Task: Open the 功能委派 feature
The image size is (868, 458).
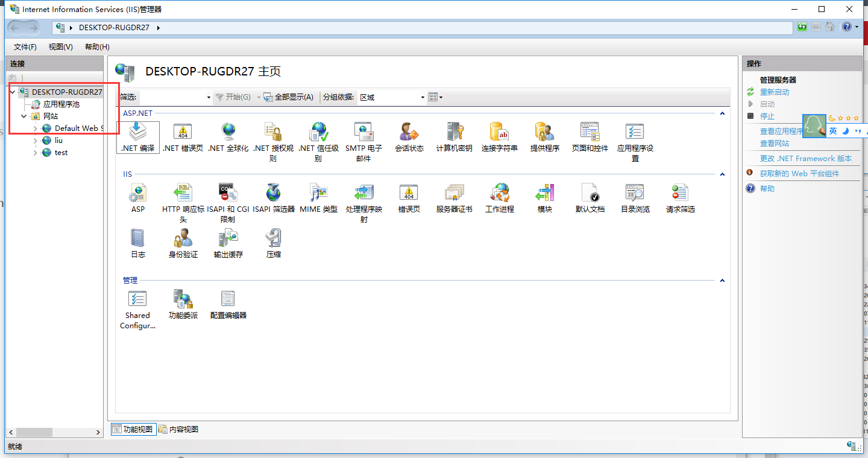Action: point(183,304)
